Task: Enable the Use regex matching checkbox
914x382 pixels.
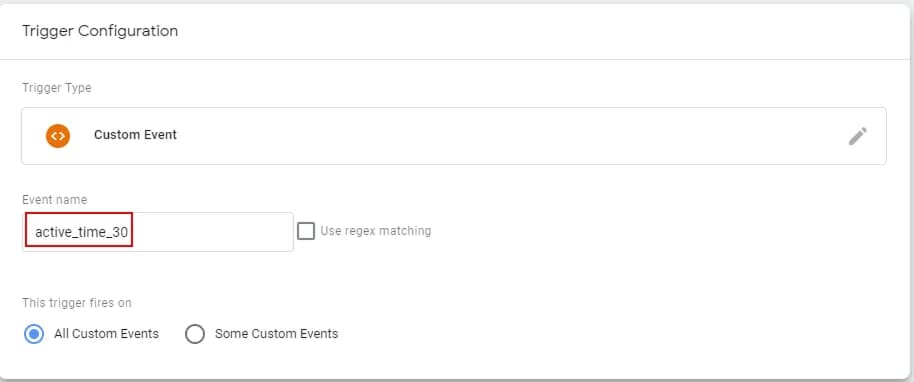Action: point(305,231)
